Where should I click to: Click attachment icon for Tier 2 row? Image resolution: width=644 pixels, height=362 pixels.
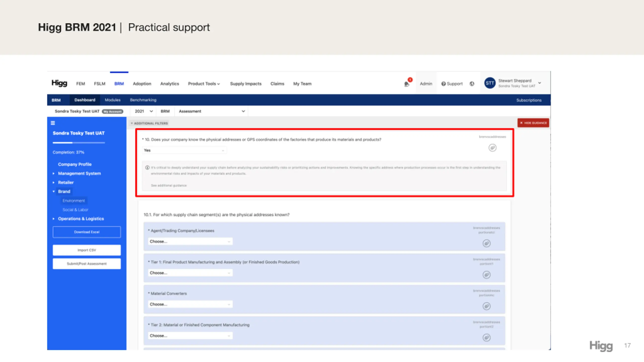(487, 338)
